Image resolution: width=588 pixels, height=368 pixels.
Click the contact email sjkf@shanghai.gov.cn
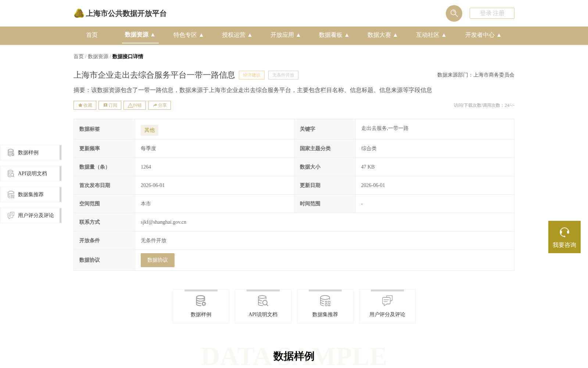pos(164,222)
